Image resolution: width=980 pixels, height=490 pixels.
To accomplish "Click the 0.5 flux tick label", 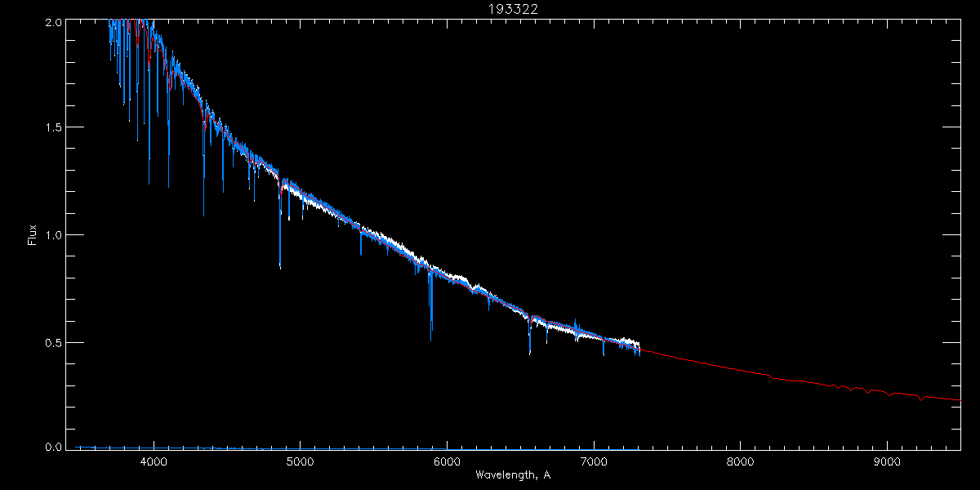I will click(52, 341).
